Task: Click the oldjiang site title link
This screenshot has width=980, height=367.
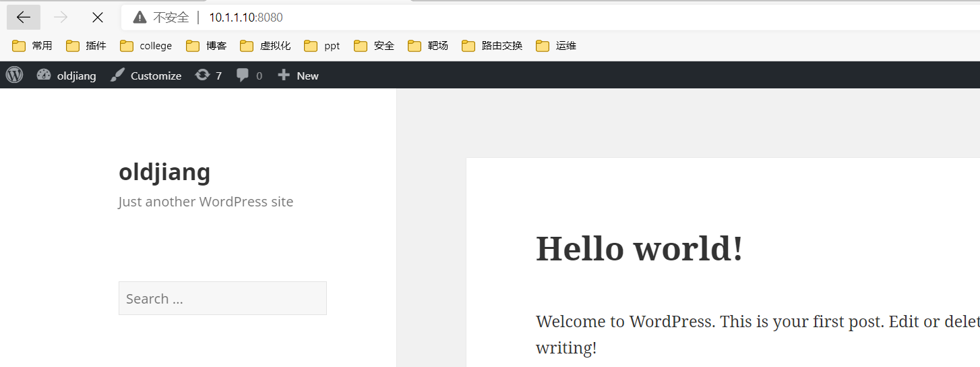Action: (x=164, y=172)
